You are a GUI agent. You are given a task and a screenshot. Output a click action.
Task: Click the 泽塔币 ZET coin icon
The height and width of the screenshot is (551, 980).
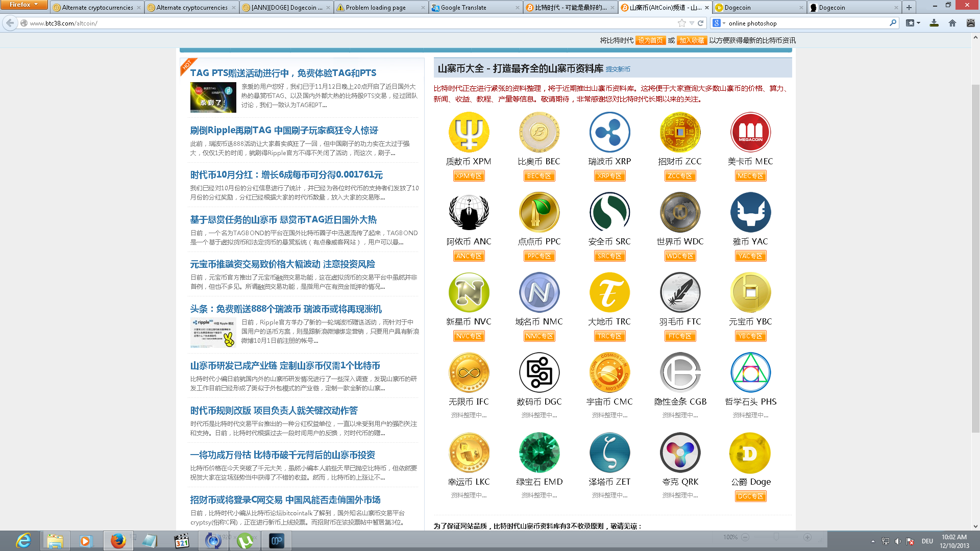click(609, 453)
